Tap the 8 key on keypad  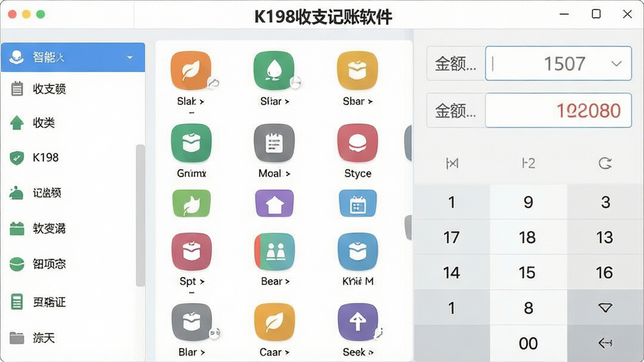pyautogui.click(x=528, y=308)
